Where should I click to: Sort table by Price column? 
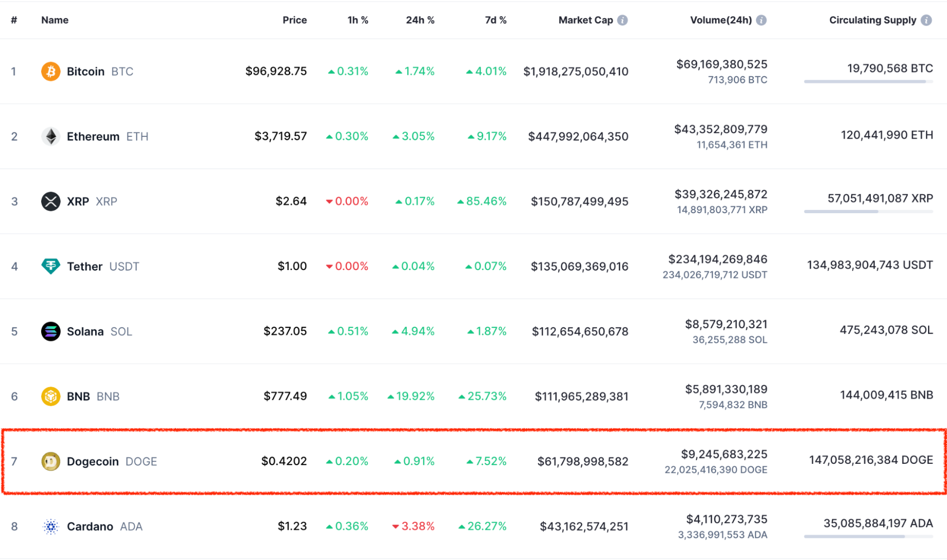[x=295, y=20]
